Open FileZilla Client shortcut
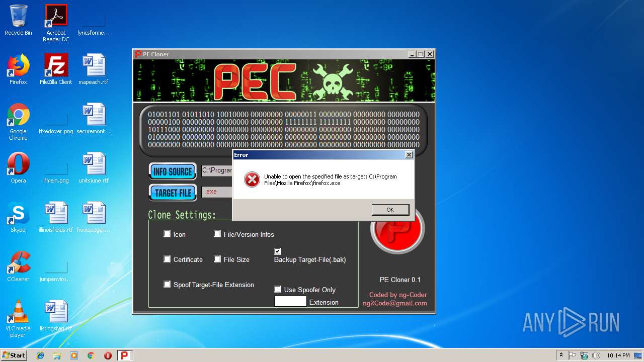 pyautogui.click(x=56, y=69)
